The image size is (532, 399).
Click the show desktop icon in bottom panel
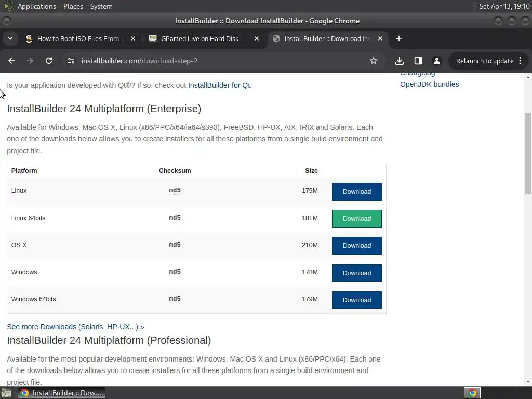[x=6, y=393]
